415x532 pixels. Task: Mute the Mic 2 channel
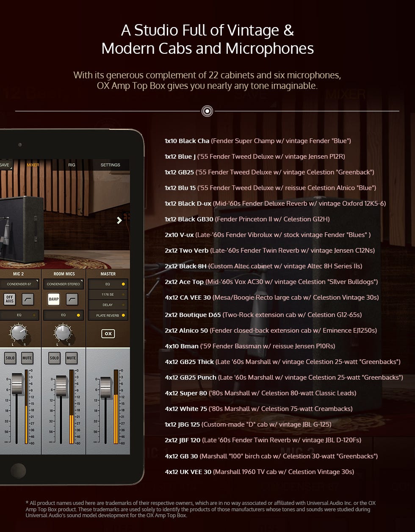pos(27,358)
